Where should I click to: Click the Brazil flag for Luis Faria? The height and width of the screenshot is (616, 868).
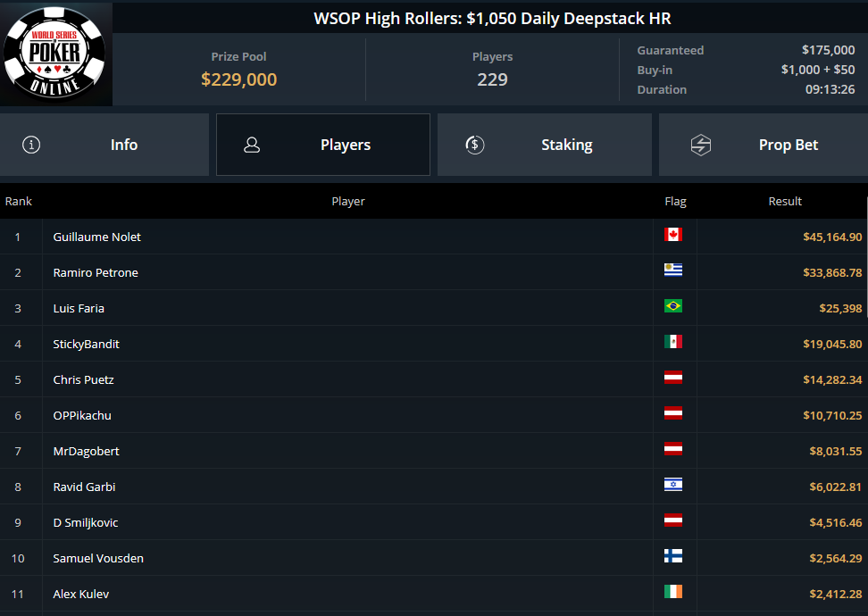pos(673,306)
